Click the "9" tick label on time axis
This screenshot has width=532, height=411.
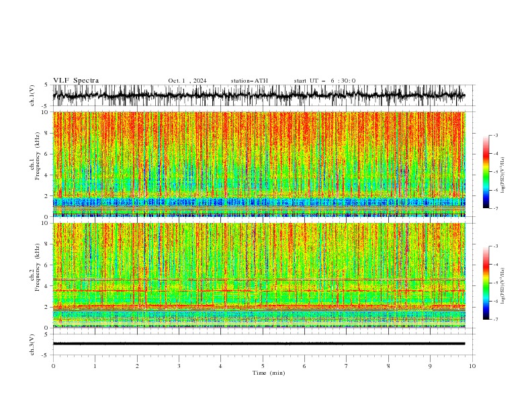pos(430,366)
